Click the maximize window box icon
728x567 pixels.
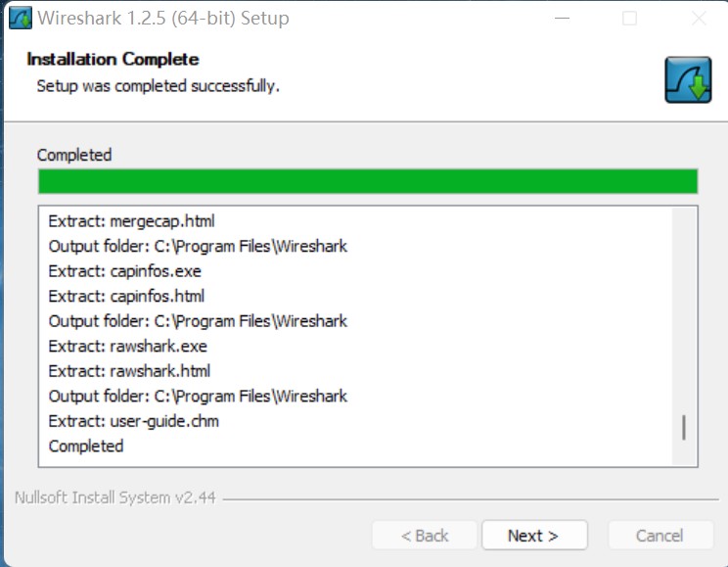pos(629,19)
